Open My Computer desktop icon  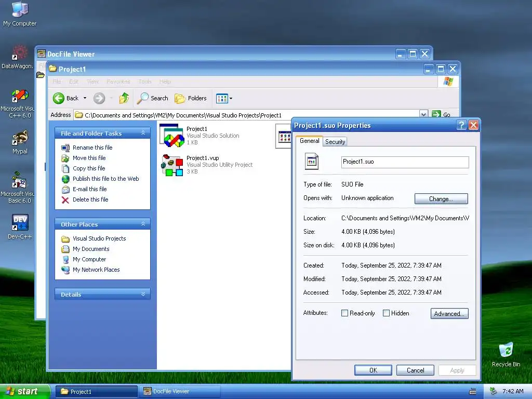[x=20, y=14]
